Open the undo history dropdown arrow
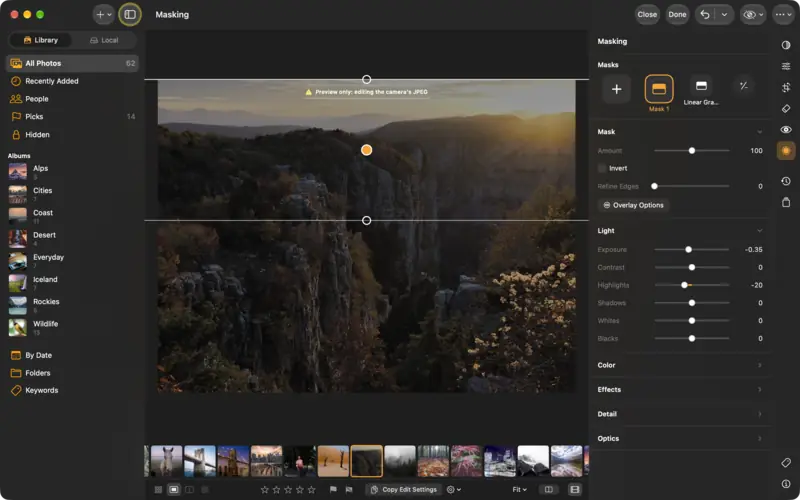Viewport: 800px width, 500px height. point(724,15)
